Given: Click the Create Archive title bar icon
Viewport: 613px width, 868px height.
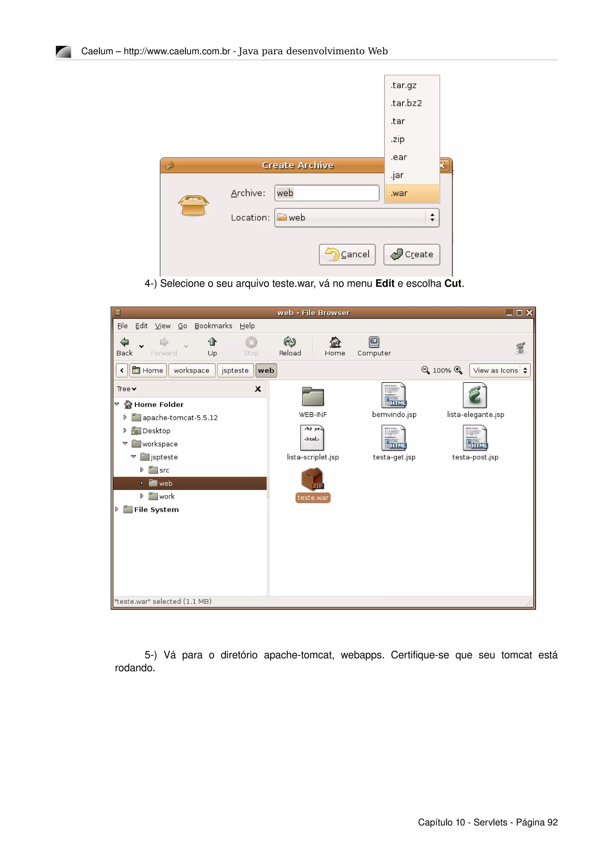Looking at the screenshot, I should pyautogui.click(x=170, y=165).
